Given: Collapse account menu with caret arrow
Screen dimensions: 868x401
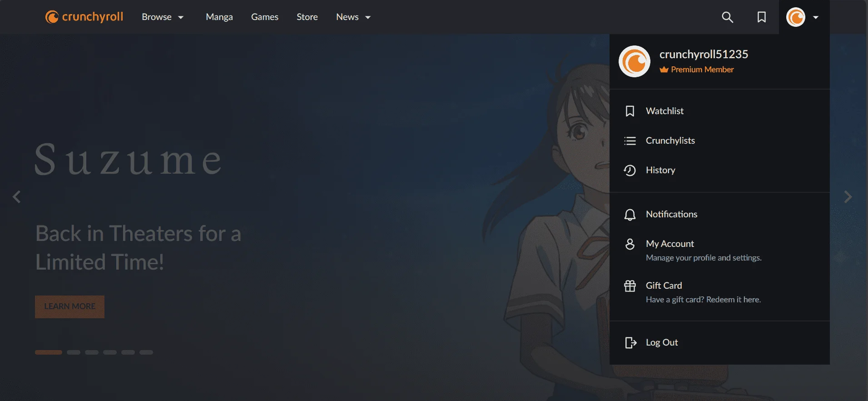Looking at the screenshot, I should (816, 17).
